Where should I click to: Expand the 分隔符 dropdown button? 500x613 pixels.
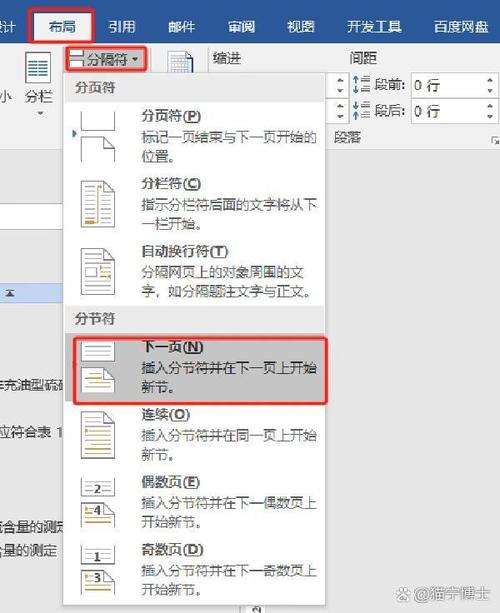click(x=106, y=59)
